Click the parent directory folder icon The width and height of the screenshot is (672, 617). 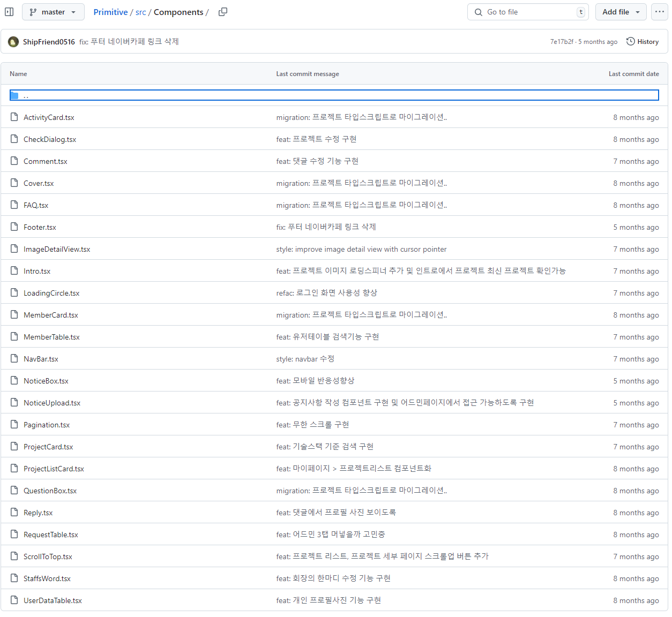click(14, 95)
